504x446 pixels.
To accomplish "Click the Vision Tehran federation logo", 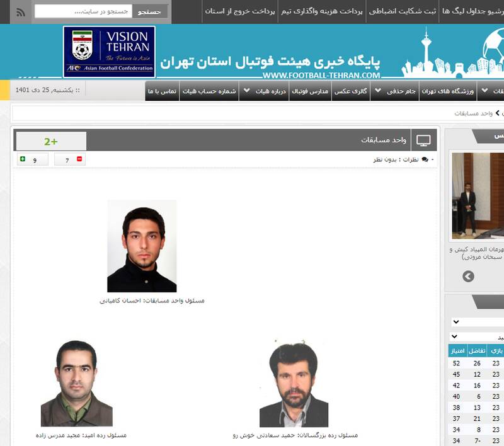I will tap(108, 50).
